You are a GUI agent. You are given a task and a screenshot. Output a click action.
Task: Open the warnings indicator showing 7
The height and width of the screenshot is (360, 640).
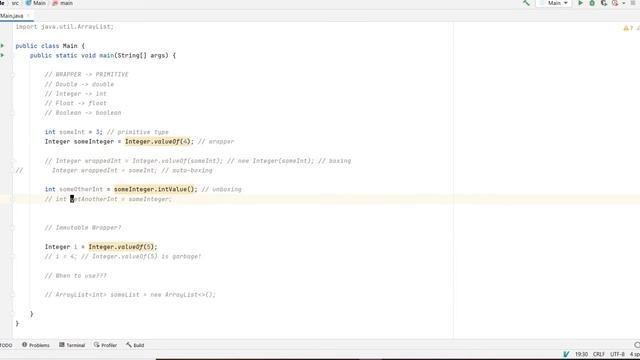click(x=628, y=28)
